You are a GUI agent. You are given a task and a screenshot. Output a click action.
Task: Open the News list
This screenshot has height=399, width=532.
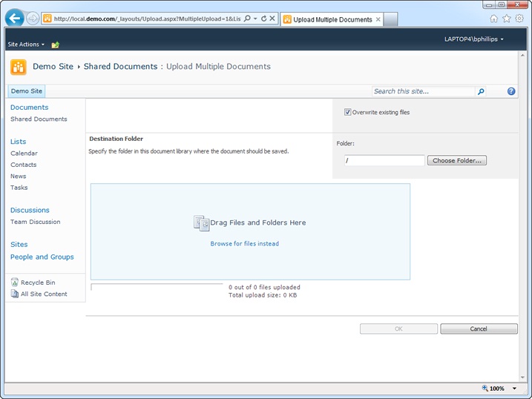click(18, 177)
